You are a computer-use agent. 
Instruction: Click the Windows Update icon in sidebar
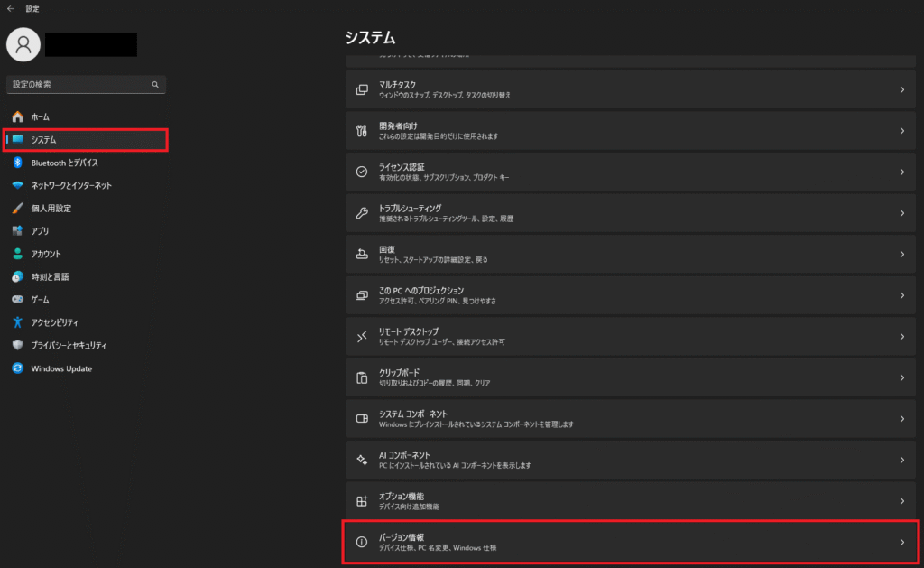click(x=18, y=368)
